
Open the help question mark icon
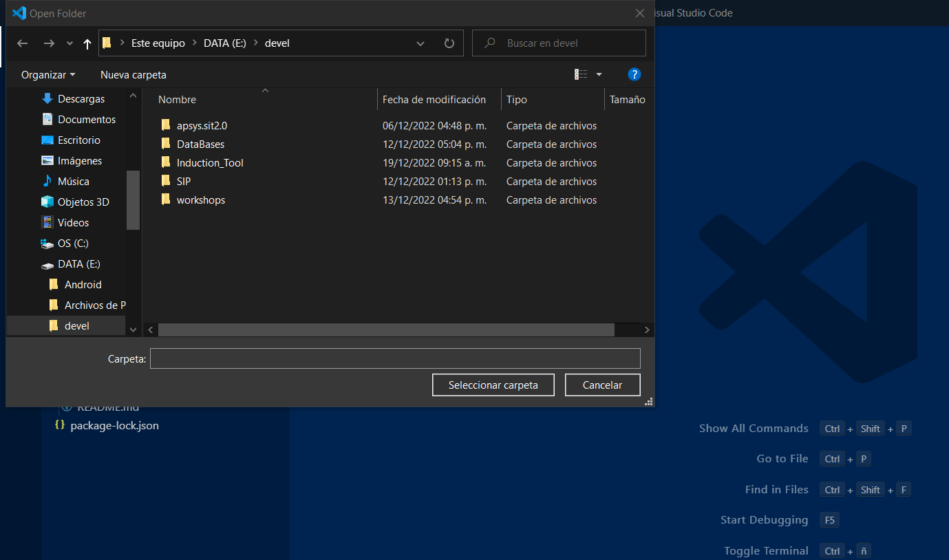click(x=635, y=74)
